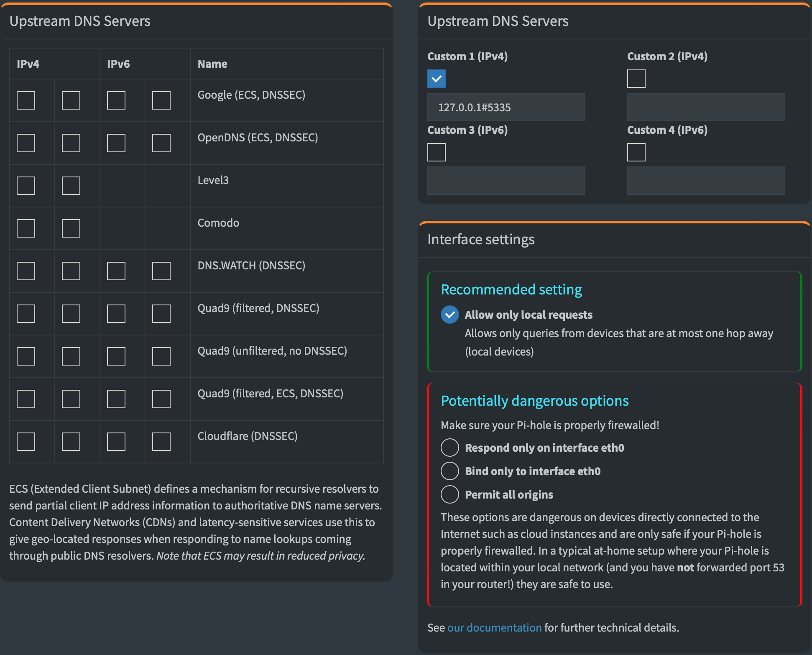Select Permit all origins option

pos(450,495)
